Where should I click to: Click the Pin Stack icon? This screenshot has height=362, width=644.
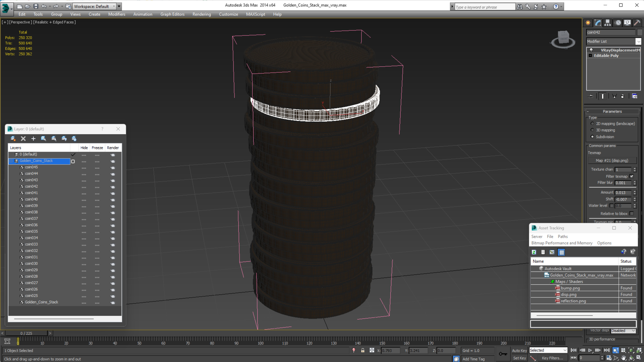(591, 96)
